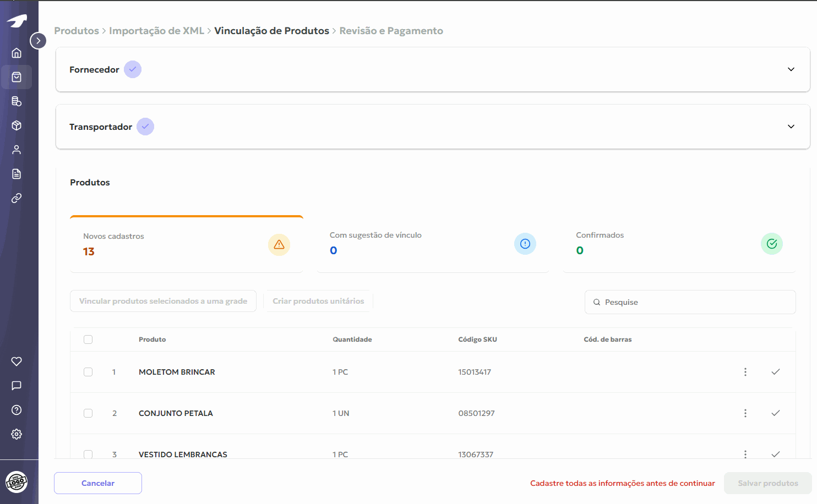Open options menu for CONJUNTO PETALA
Screen dimensions: 817x504
coord(745,413)
